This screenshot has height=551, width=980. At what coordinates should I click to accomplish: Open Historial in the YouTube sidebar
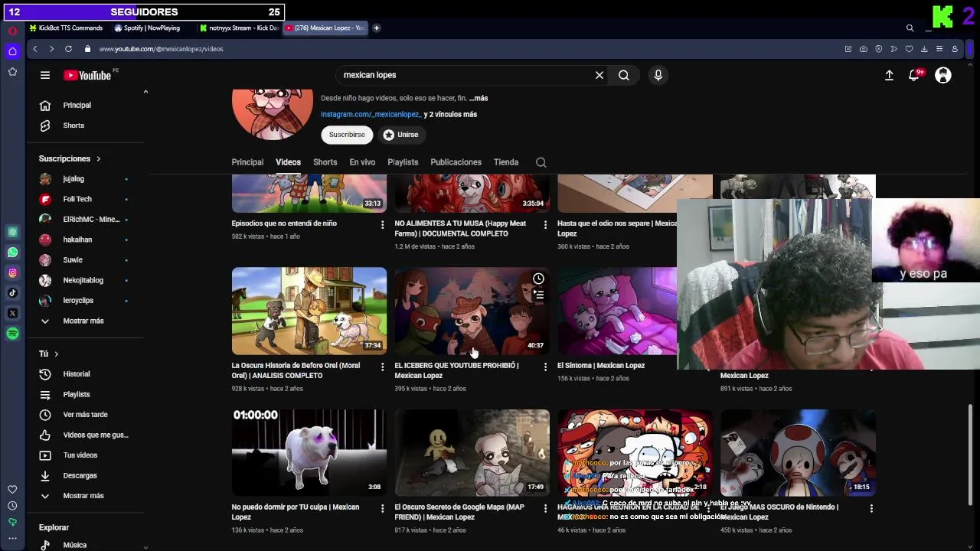(77, 374)
